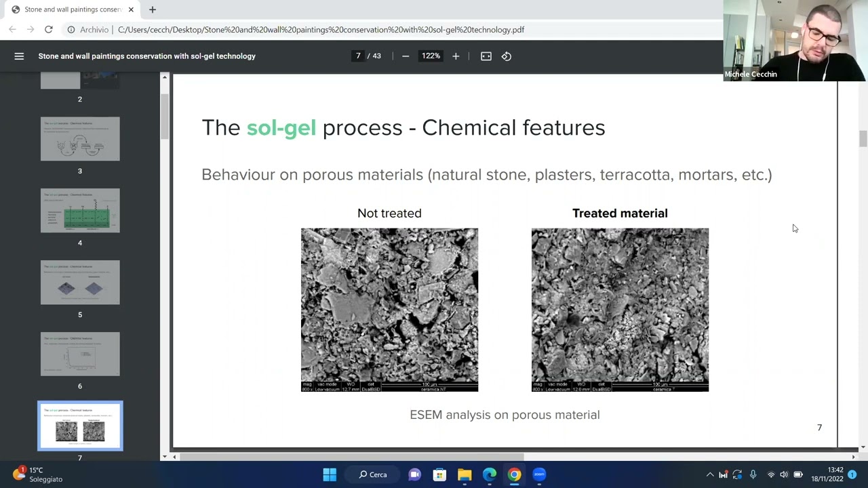
Task: Rotate the PDF counterclockwise
Action: (507, 56)
